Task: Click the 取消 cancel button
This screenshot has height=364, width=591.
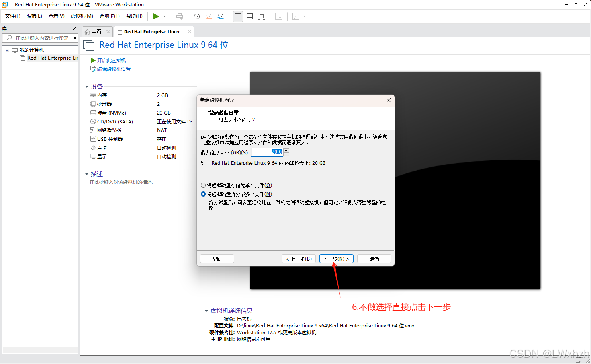Action: tap(374, 259)
